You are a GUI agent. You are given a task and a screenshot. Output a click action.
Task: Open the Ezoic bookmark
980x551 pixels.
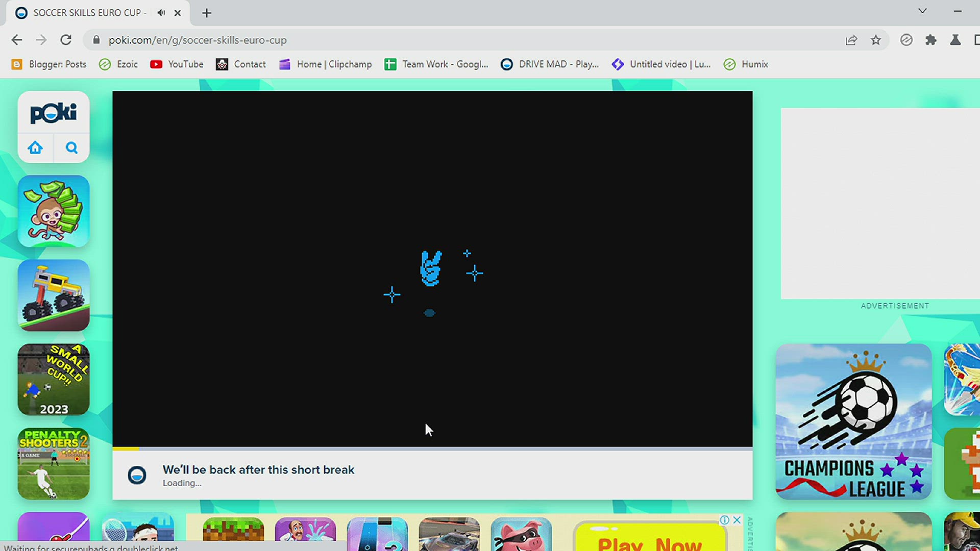pos(118,64)
